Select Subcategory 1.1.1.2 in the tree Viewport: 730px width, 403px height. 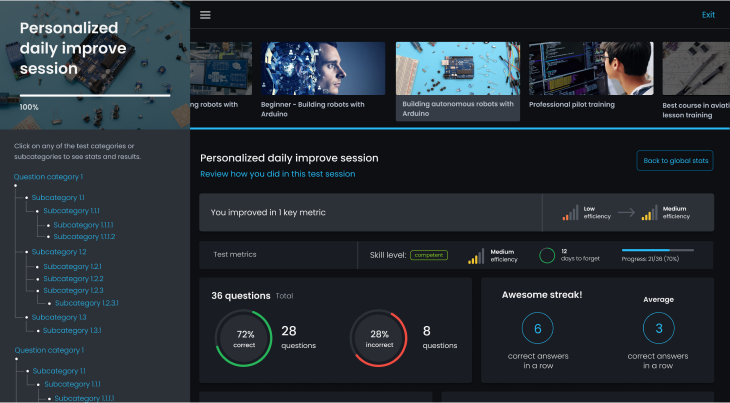click(x=84, y=237)
